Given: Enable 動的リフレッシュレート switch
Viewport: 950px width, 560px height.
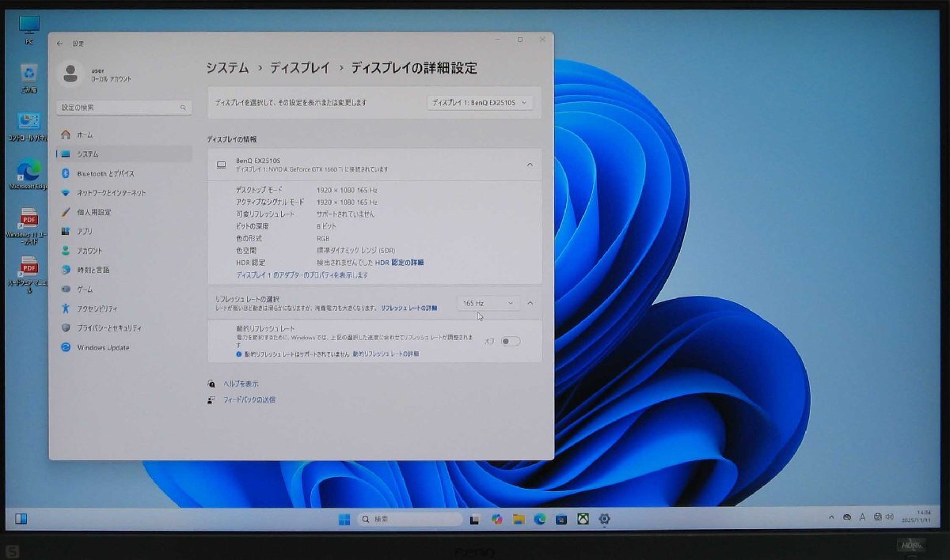Looking at the screenshot, I should pyautogui.click(x=509, y=340).
